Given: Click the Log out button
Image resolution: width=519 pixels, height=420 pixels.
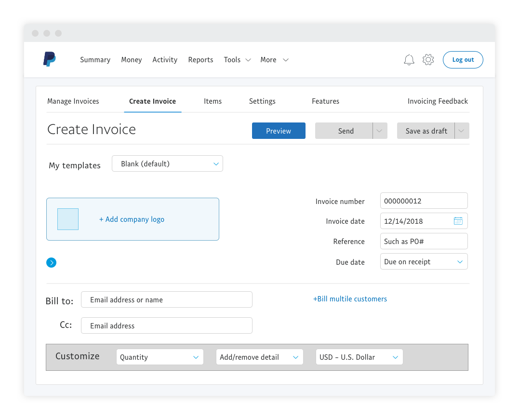Looking at the screenshot, I should (463, 60).
